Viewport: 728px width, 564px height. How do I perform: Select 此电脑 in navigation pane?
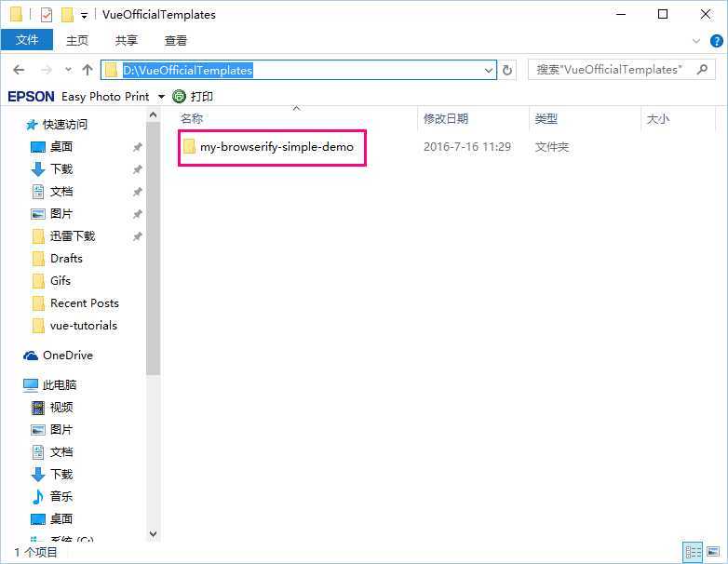tap(49, 384)
